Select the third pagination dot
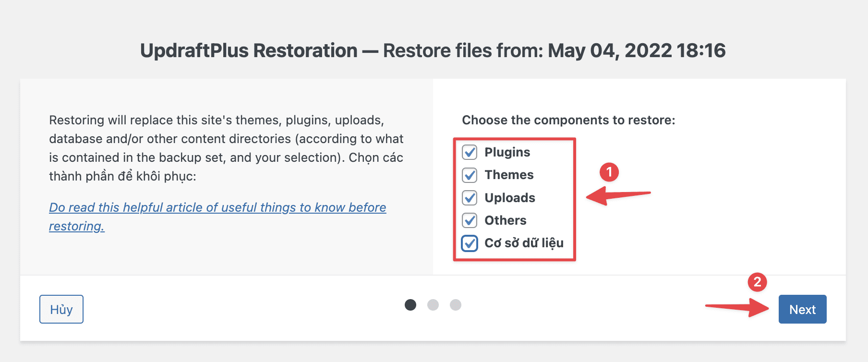 (455, 304)
